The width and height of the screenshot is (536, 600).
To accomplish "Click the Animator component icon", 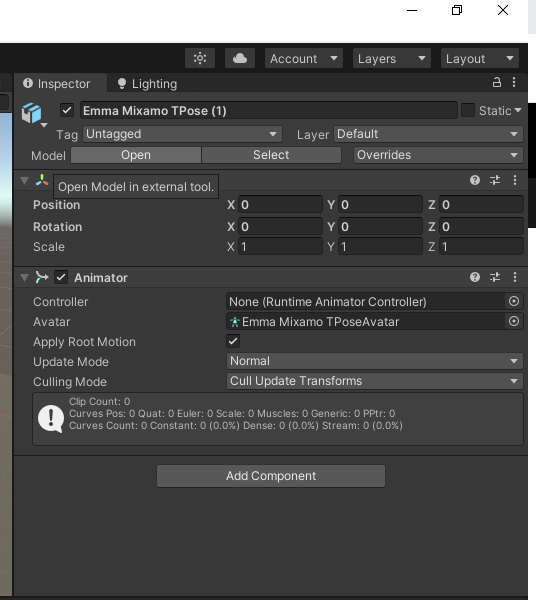I will 42,277.
